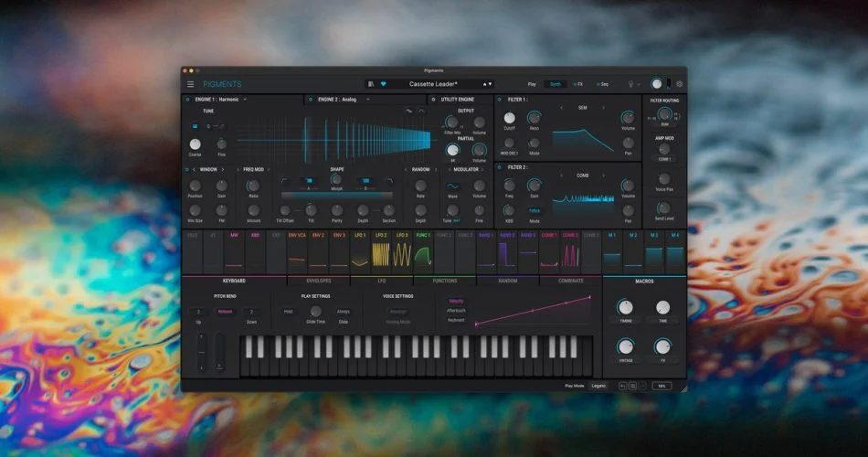The width and height of the screenshot is (868, 457).
Task: Select the LFO 2 modulation source slot
Action: coord(381,252)
